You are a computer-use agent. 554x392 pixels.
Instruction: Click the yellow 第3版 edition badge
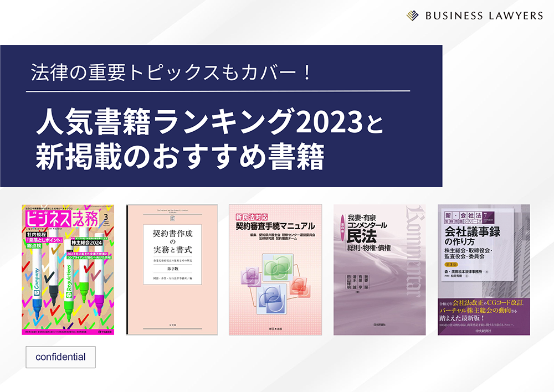450,265
